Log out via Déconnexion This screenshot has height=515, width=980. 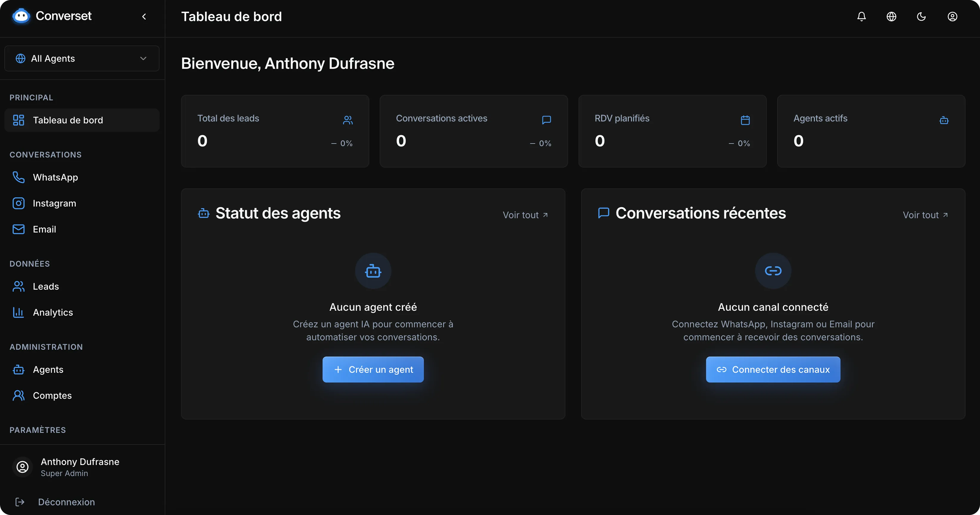[x=66, y=502]
